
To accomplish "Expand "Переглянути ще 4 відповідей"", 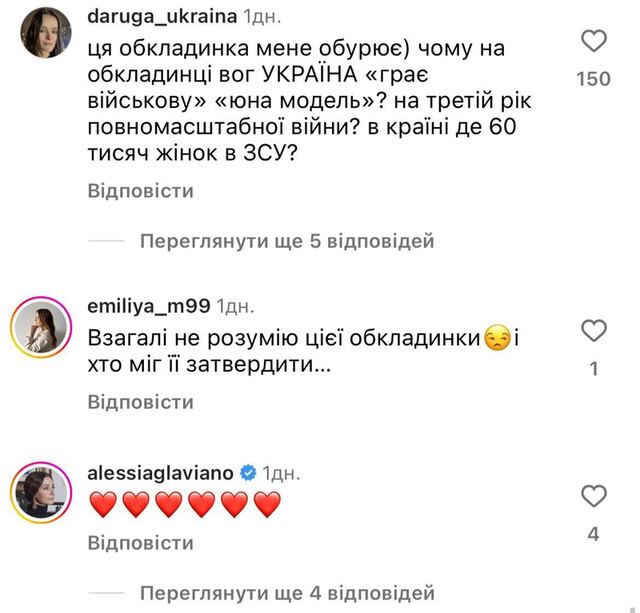I will click(287, 592).
